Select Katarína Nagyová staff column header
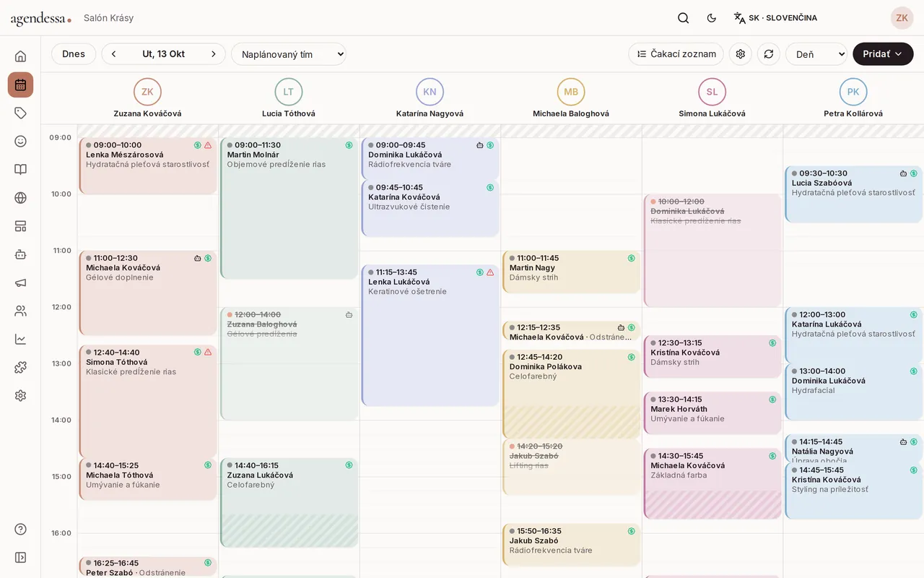The height and width of the screenshot is (578, 924). [x=430, y=98]
